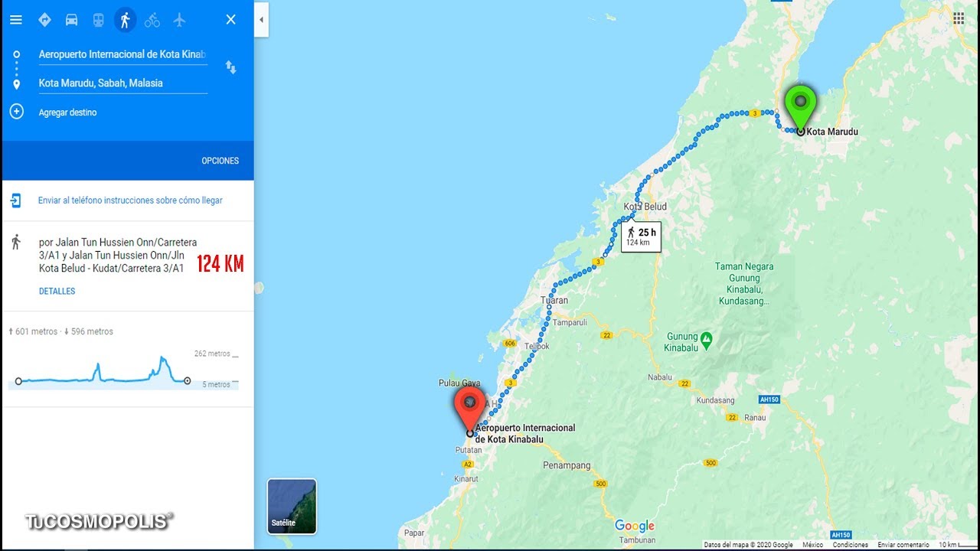Switch to driving directions car icon
Image resolution: width=980 pixels, height=551 pixels.
(x=71, y=20)
